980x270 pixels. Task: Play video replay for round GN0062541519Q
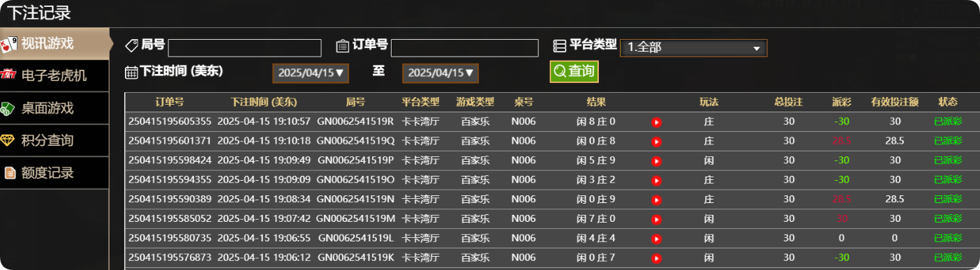coord(656,142)
